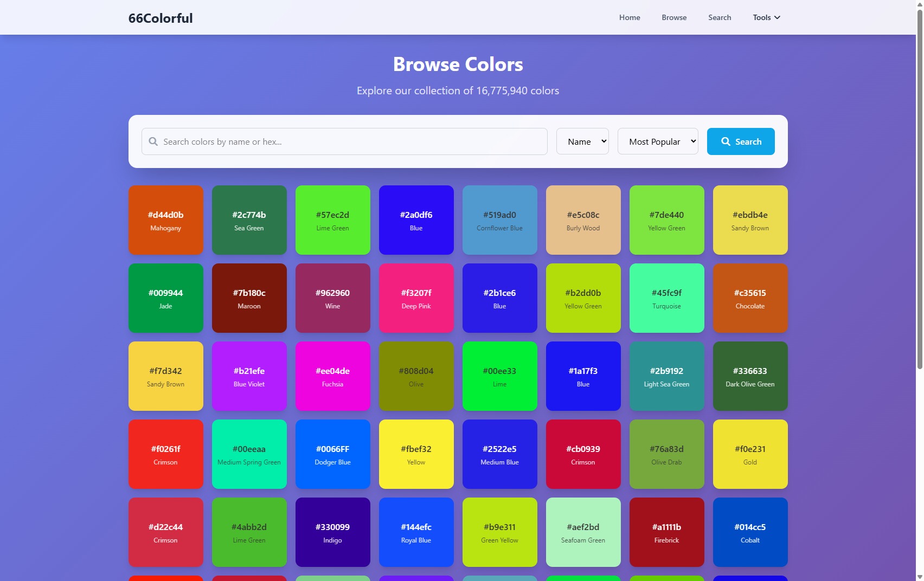Open the #1a17f3 Blue swatch
The width and height of the screenshot is (924, 581).
583,376
